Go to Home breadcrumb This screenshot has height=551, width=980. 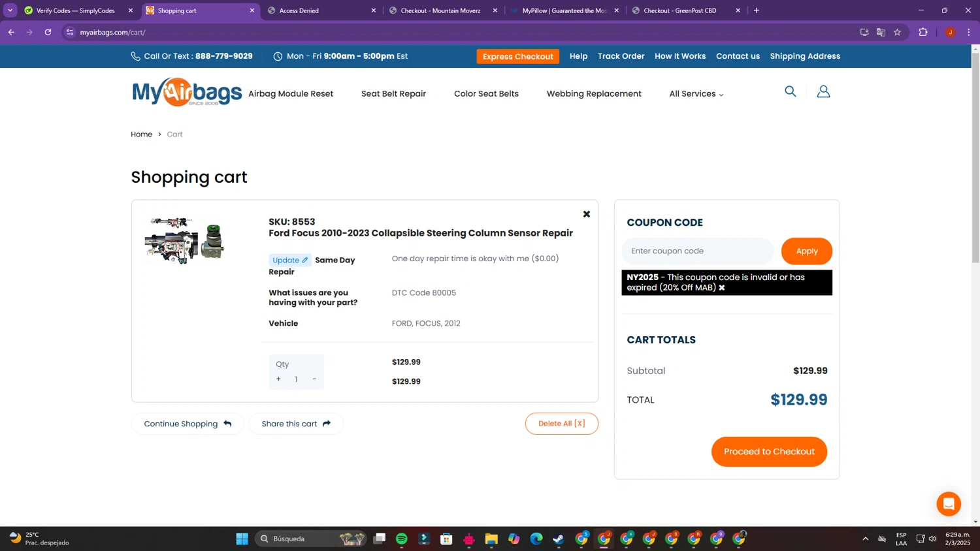tap(141, 134)
